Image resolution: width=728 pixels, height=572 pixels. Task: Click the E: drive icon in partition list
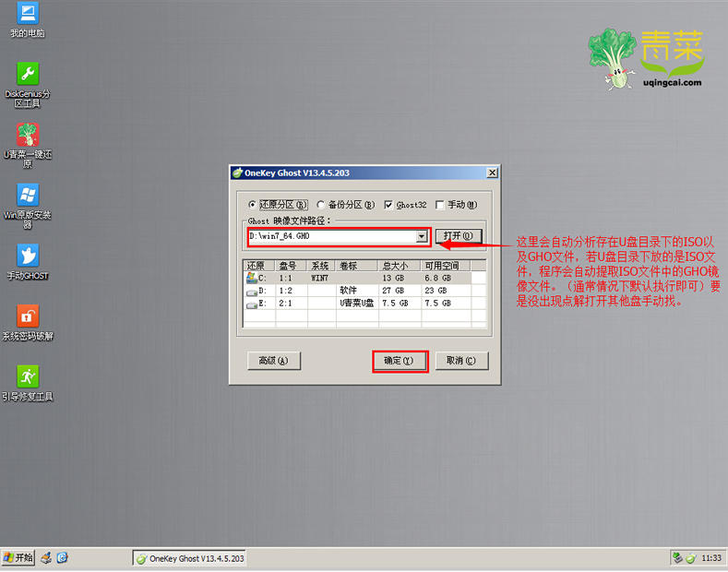252,304
